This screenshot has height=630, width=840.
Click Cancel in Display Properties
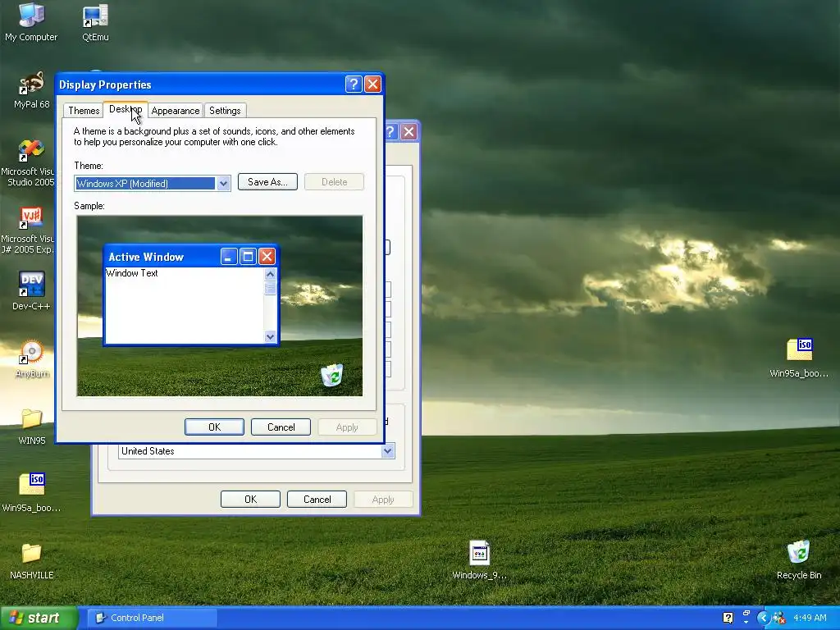[x=281, y=427]
